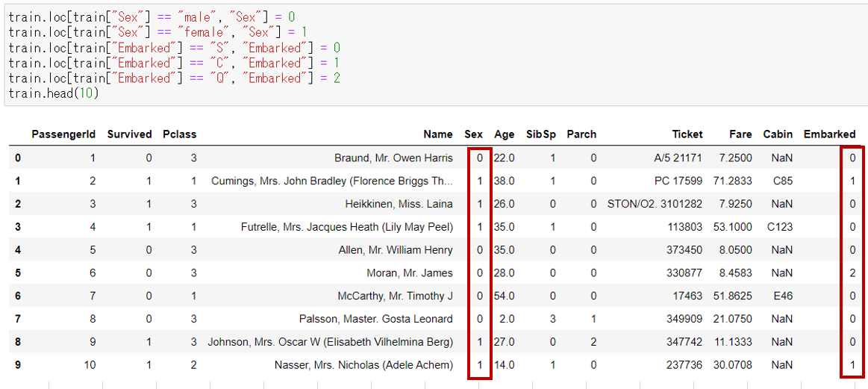Click ticket value '113803'

pyautogui.click(x=685, y=227)
